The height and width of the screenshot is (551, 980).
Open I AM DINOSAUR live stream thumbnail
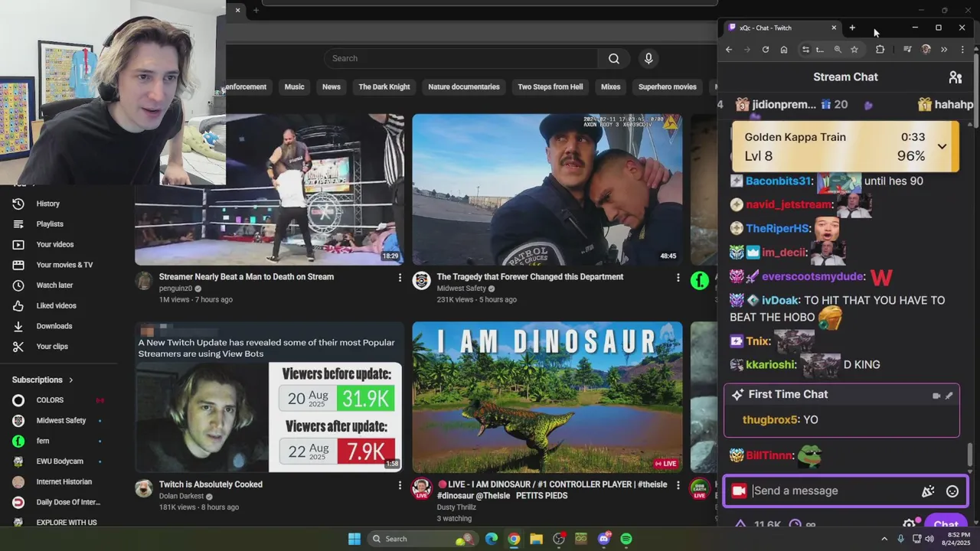point(547,397)
